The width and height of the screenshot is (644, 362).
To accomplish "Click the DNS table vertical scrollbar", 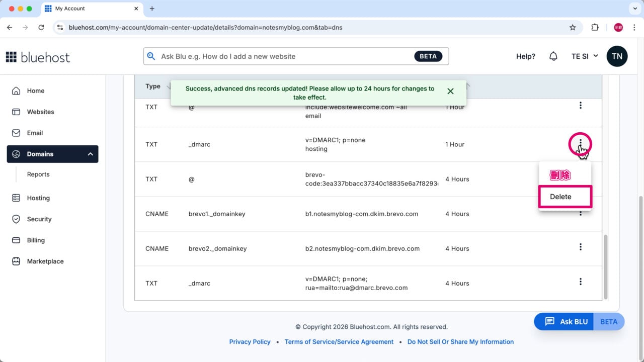I will [605, 265].
